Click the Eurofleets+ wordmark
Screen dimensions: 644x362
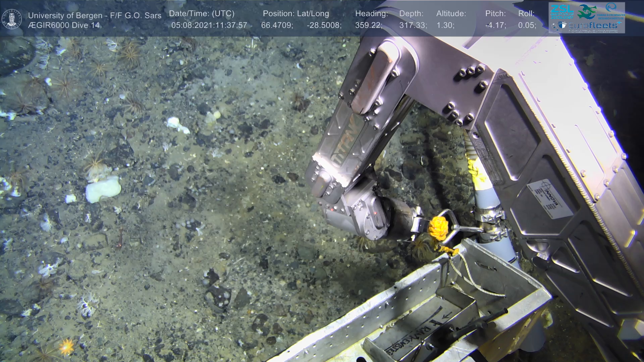click(x=593, y=25)
